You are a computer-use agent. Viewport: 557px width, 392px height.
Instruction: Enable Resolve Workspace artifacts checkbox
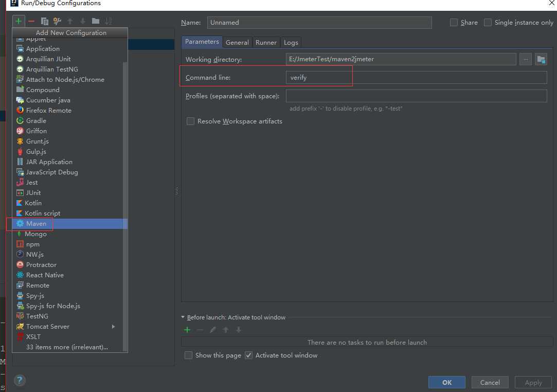191,121
